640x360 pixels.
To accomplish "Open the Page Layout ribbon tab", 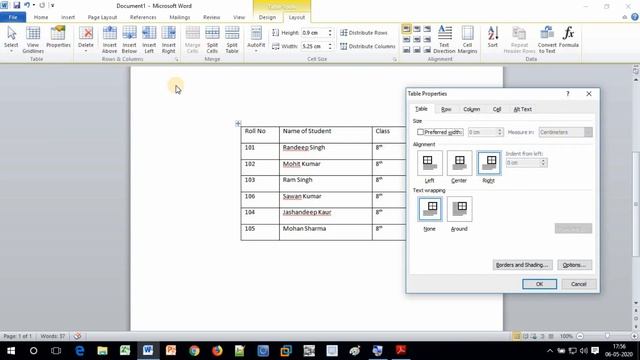I will click(x=102, y=17).
